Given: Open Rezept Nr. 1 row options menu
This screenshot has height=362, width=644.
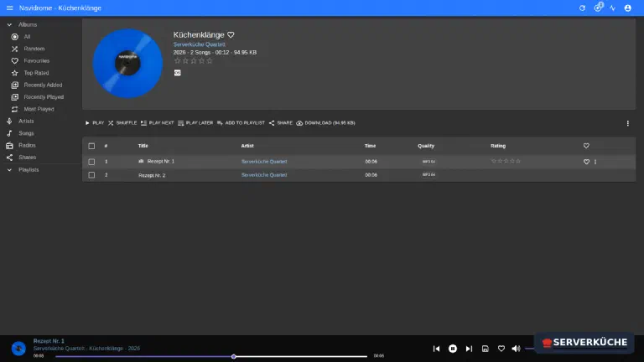Looking at the screenshot, I should tap(595, 162).
